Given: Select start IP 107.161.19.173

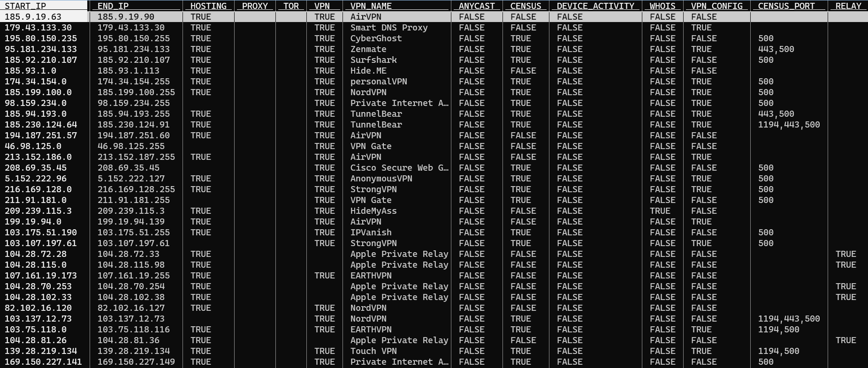Looking at the screenshot, I should 41,276.
